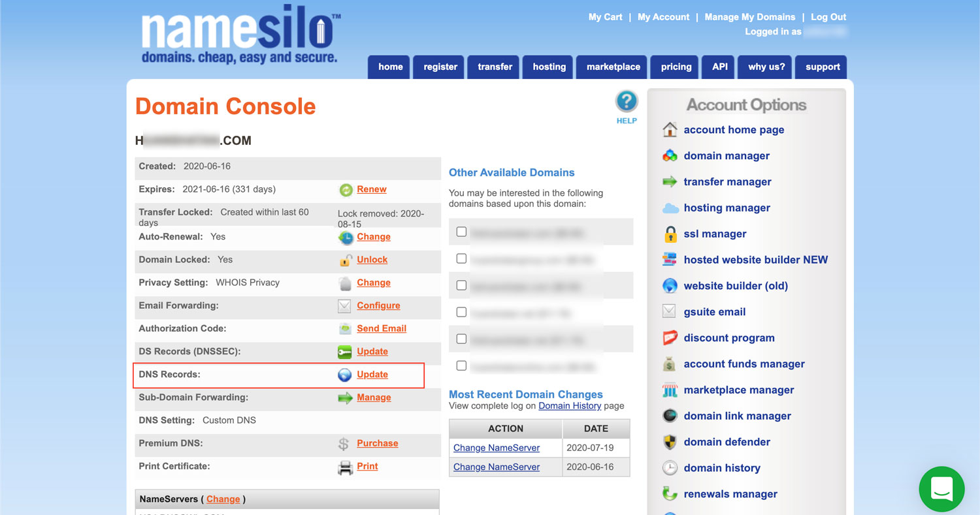This screenshot has height=515, width=980.
Task: Click the Privacy Setting icon
Action: [x=346, y=283]
